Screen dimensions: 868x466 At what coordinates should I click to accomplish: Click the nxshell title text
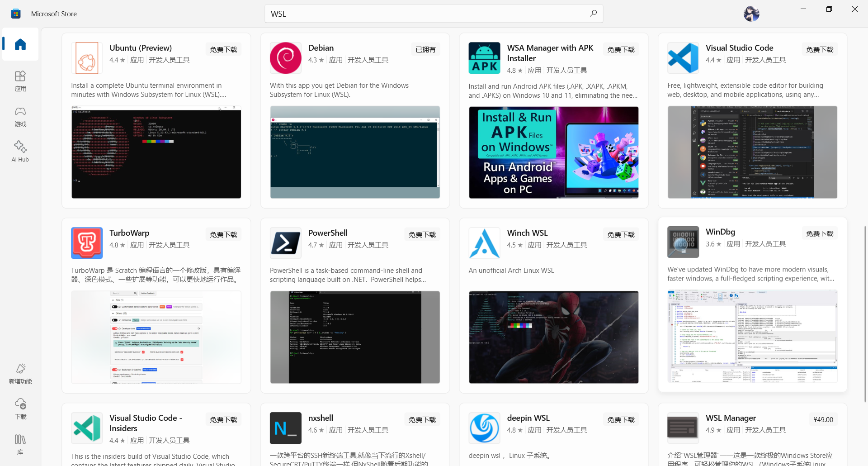coord(321,418)
